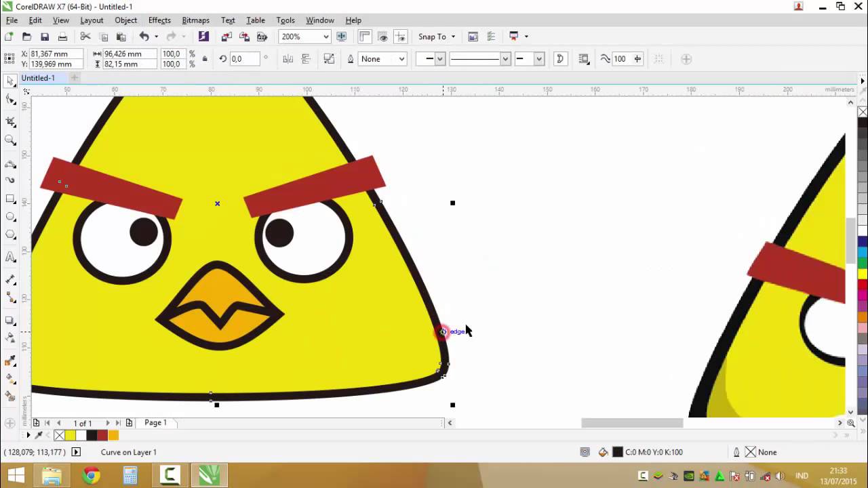Select the Pick tool in the toolbox
The width and height of the screenshot is (868, 488).
click(10, 81)
